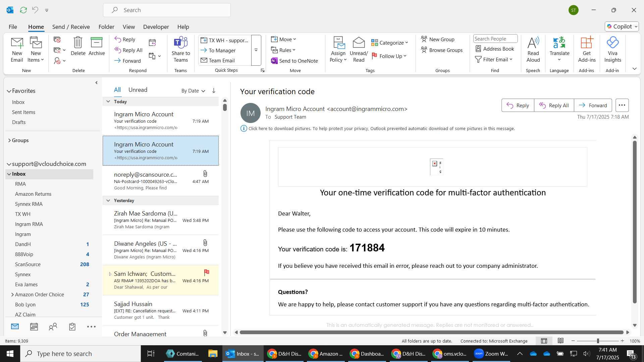Archive the selected message
This screenshot has height=362, width=644.
tap(97, 46)
